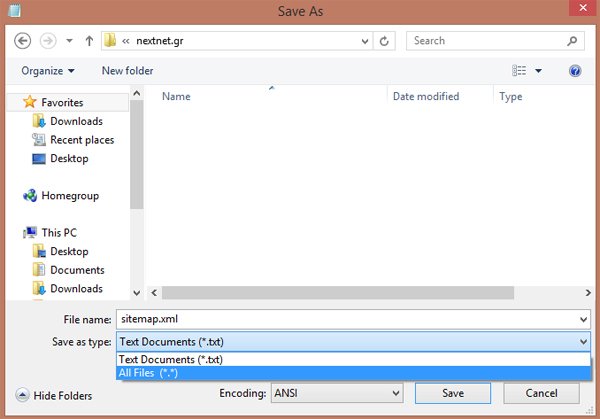Viewport: 600px width, 419px height.
Task: Click the Cancel button
Action: (x=541, y=393)
